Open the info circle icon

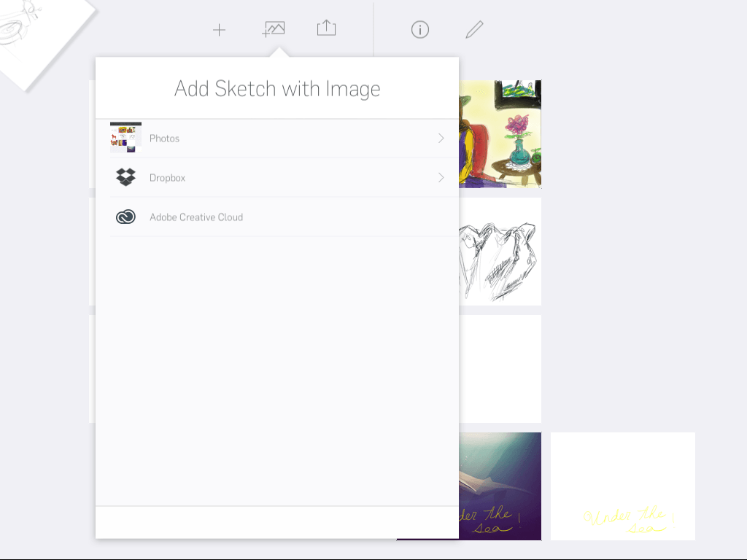pos(419,29)
